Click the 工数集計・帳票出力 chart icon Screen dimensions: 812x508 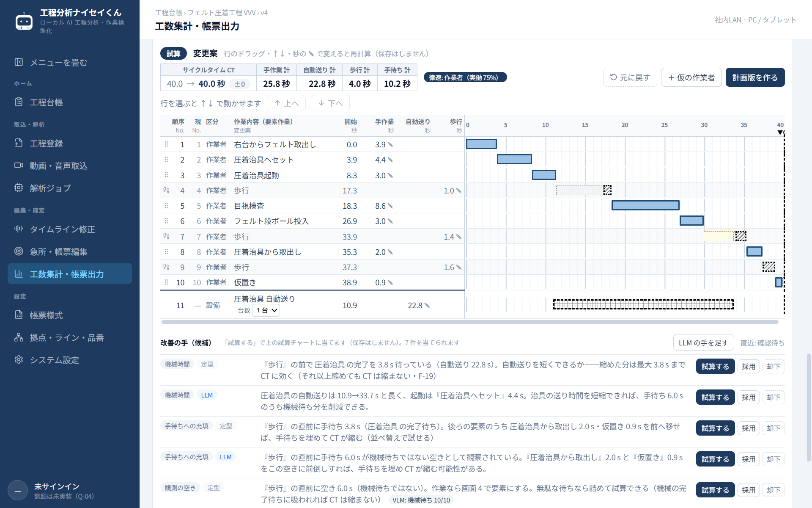(19, 274)
